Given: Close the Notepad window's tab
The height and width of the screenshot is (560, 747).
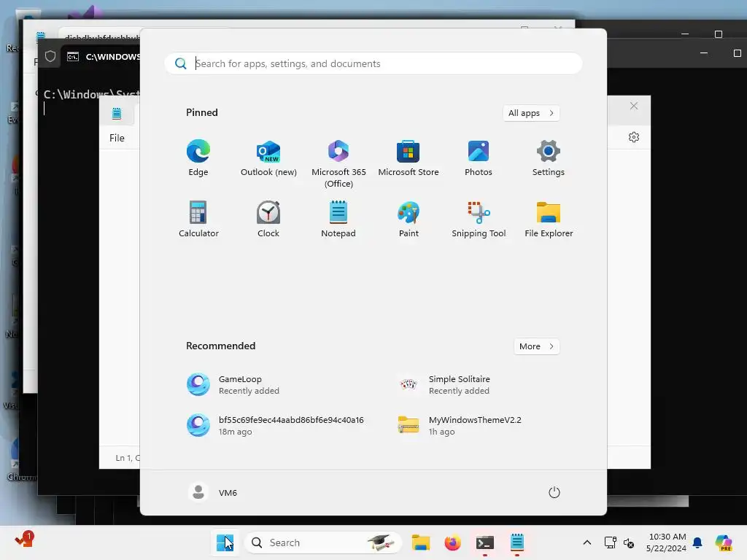Looking at the screenshot, I should 634,106.
